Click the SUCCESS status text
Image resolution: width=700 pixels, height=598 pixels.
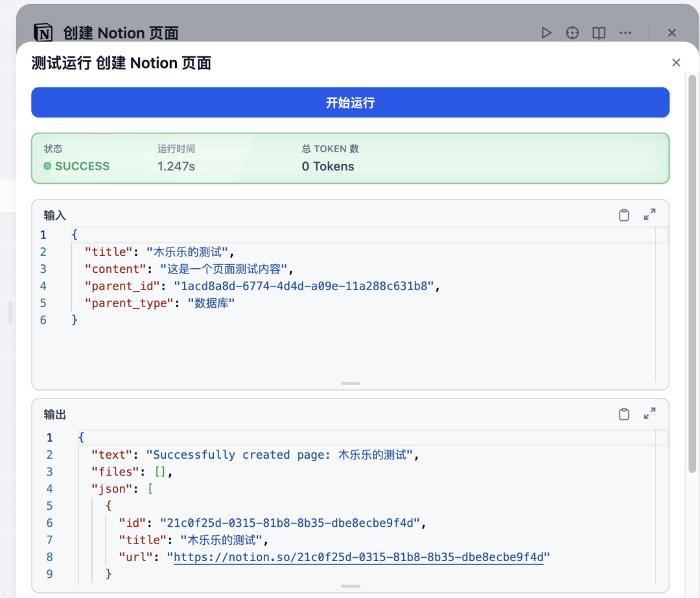click(x=82, y=167)
